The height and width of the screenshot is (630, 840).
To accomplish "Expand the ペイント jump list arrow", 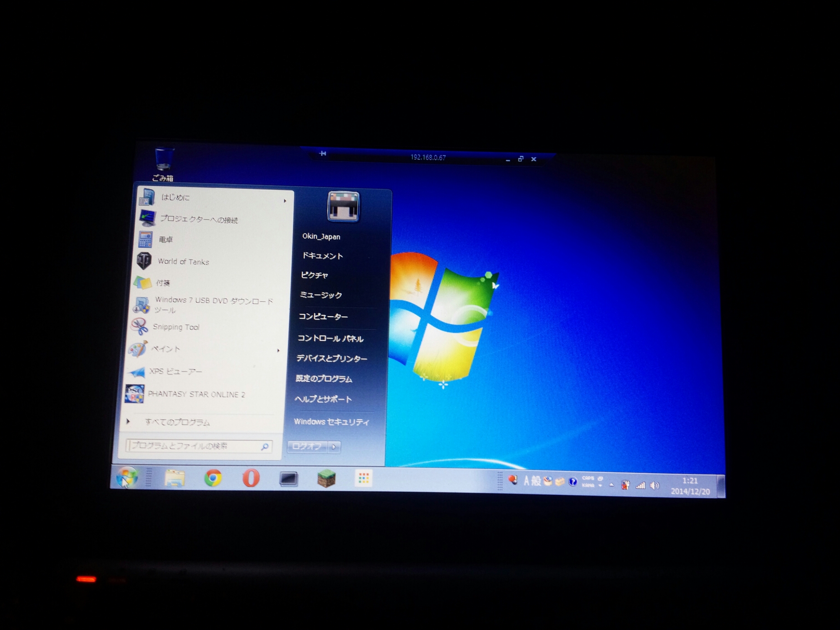I will (278, 350).
